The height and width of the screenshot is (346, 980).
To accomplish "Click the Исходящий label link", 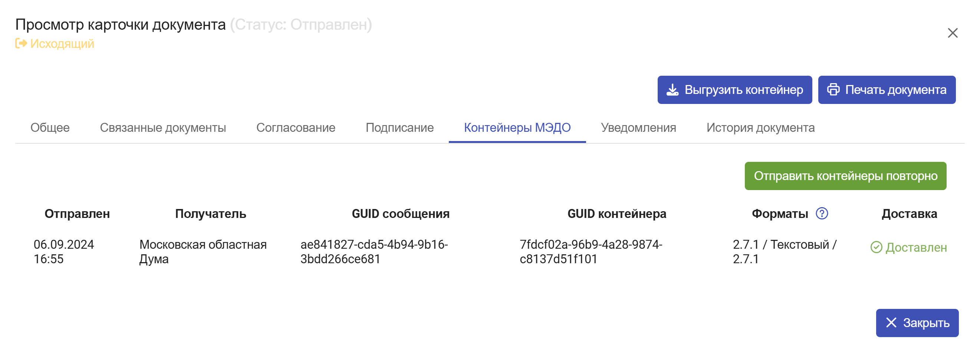I will coord(62,44).
